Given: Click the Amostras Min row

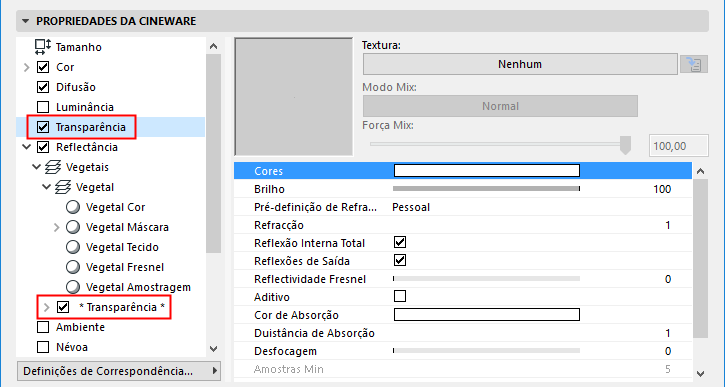Looking at the screenshot, I should click(x=463, y=369).
